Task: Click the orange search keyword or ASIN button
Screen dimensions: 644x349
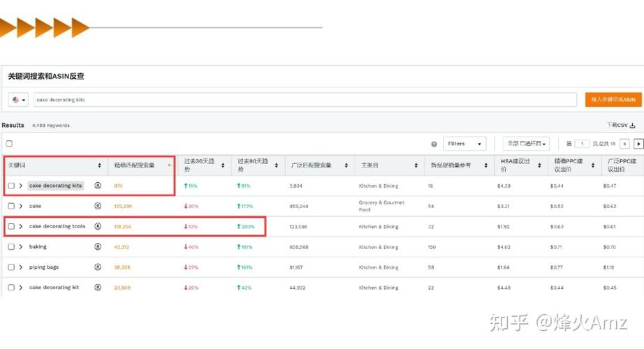Action: pos(613,100)
